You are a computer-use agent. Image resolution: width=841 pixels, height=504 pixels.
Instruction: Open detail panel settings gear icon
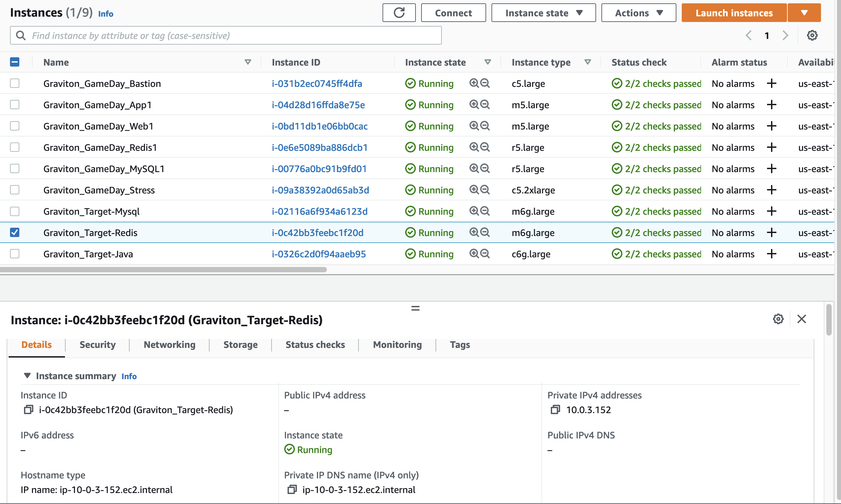[778, 319]
